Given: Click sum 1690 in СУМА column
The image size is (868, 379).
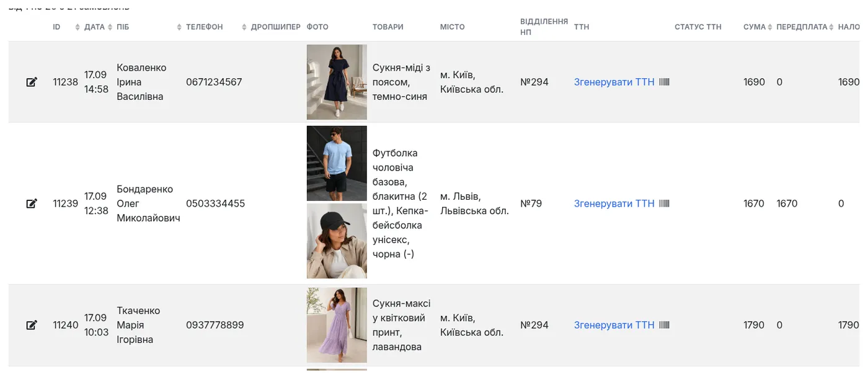Looking at the screenshot, I should click(x=755, y=82).
